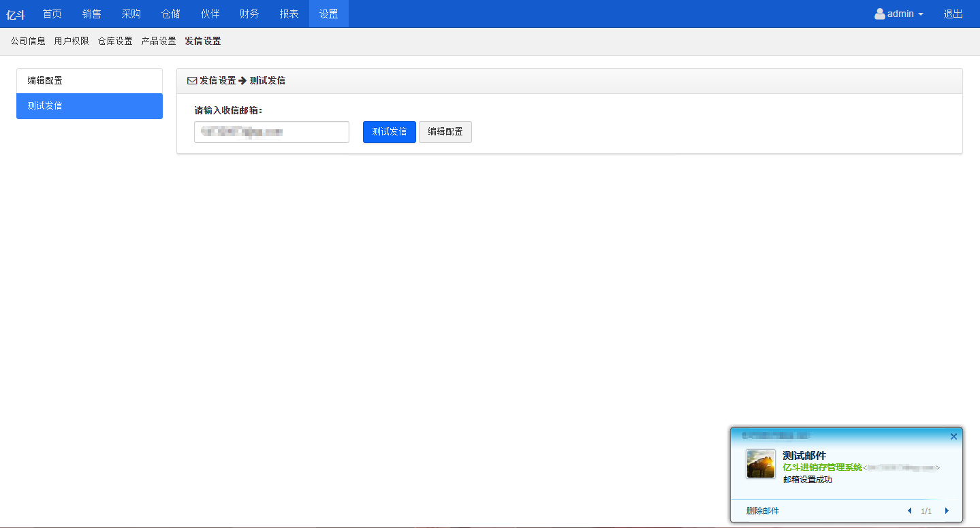Click the blue 测试发信 button

pos(389,132)
